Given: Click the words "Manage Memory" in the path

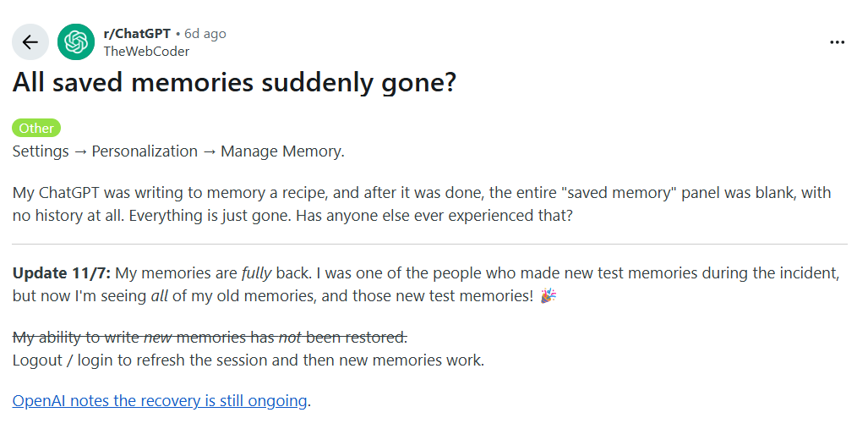Looking at the screenshot, I should pos(281,151).
